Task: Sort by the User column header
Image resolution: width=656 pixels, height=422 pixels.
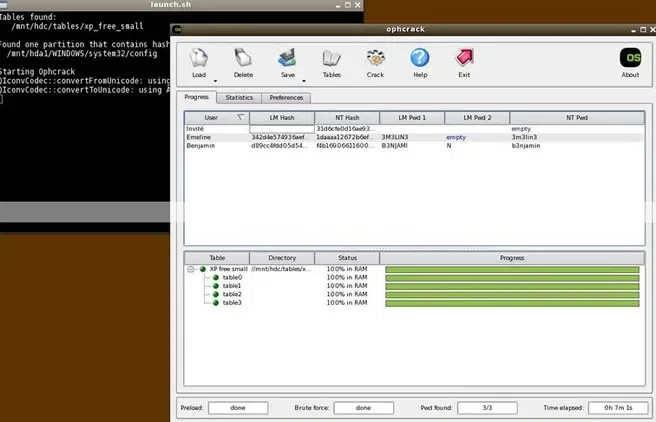Action: tap(211, 118)
